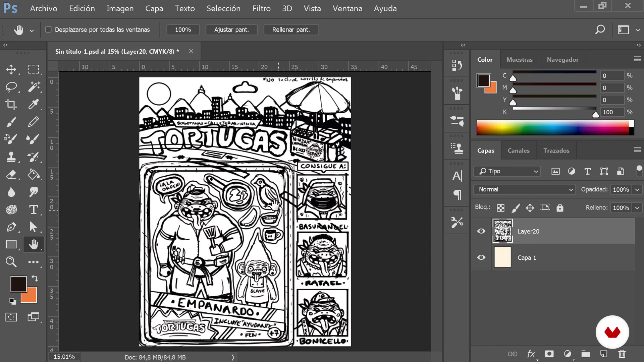Click the color spectrum ramp
Image resolution: width=644 pixels, height=362 pixels.
pos(555,127)
